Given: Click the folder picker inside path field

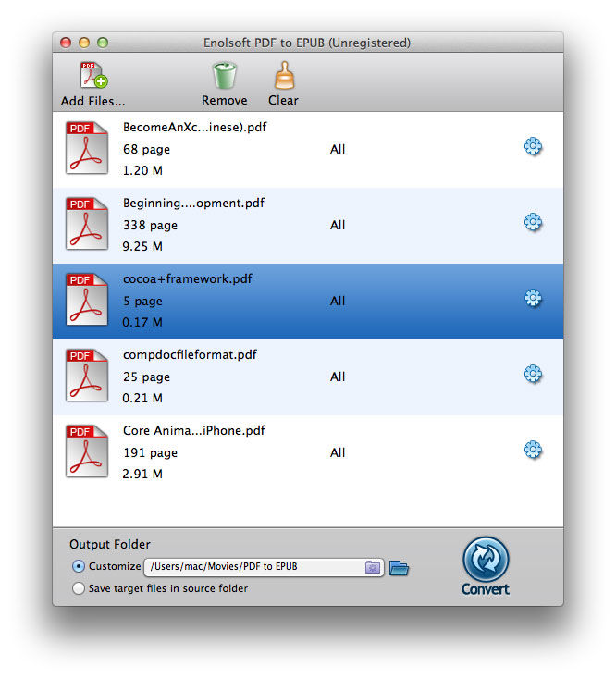Looking at the screenshot, I should pyautogui.click(x=373, y=567).
